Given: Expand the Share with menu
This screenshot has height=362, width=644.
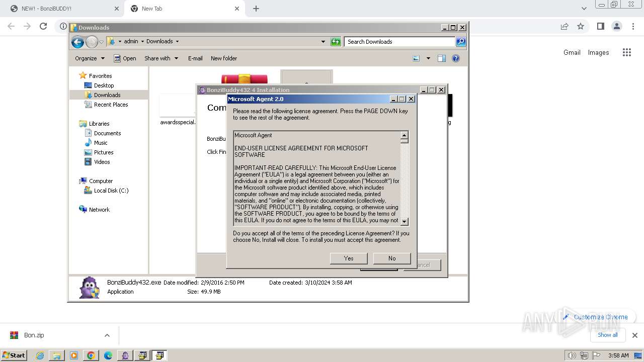Looking at the screenshot, I should (161, 58).
